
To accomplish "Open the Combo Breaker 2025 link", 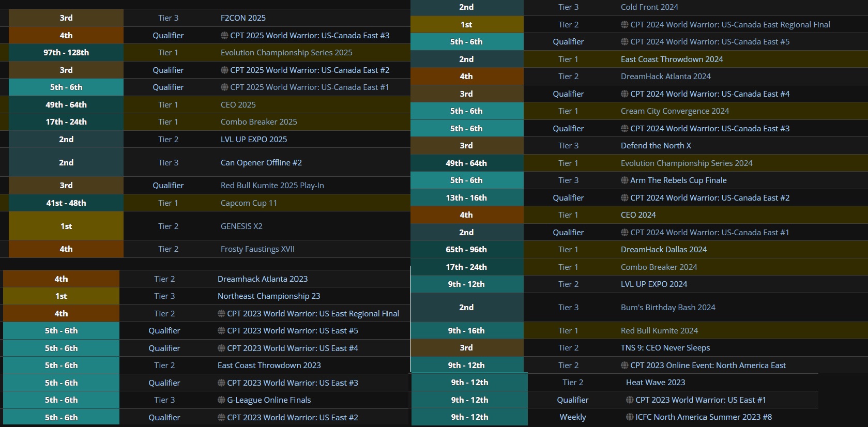I will (259, 122).
